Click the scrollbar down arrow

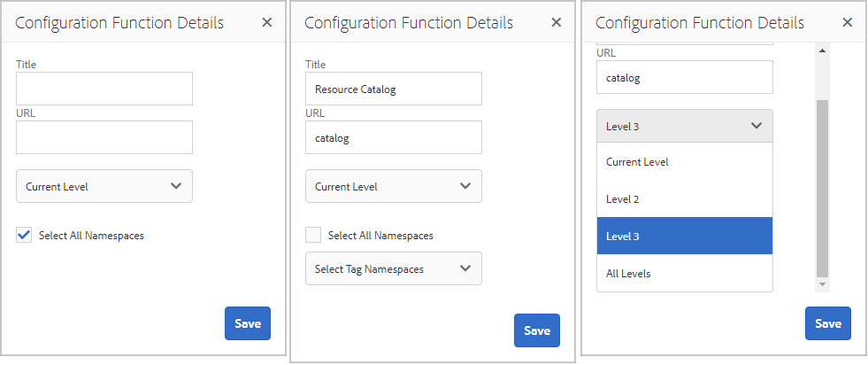click(822, 284)
